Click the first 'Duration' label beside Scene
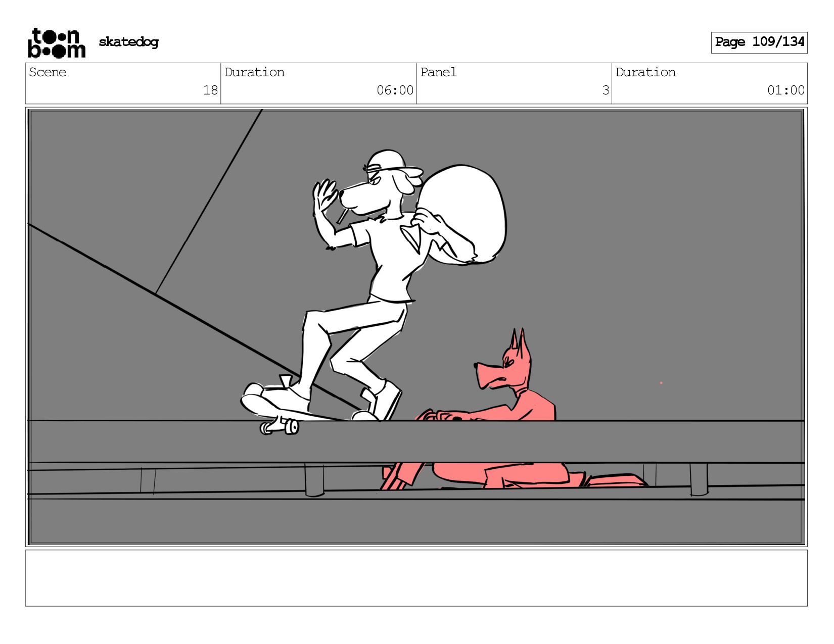Image resolution: width=834 pixels, height=644 pixels. pos(254,72)
